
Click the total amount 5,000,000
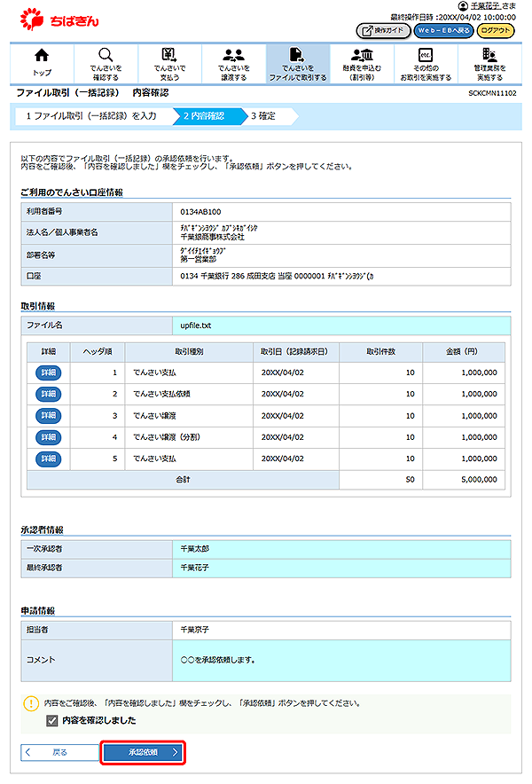[x=479, y=480]
